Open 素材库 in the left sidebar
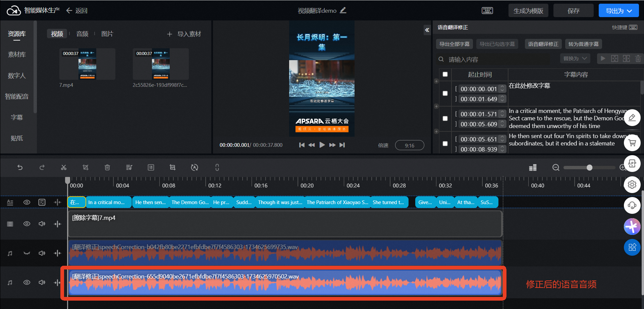The width and height of the screenshot is (644, 309). click(17, 55)
